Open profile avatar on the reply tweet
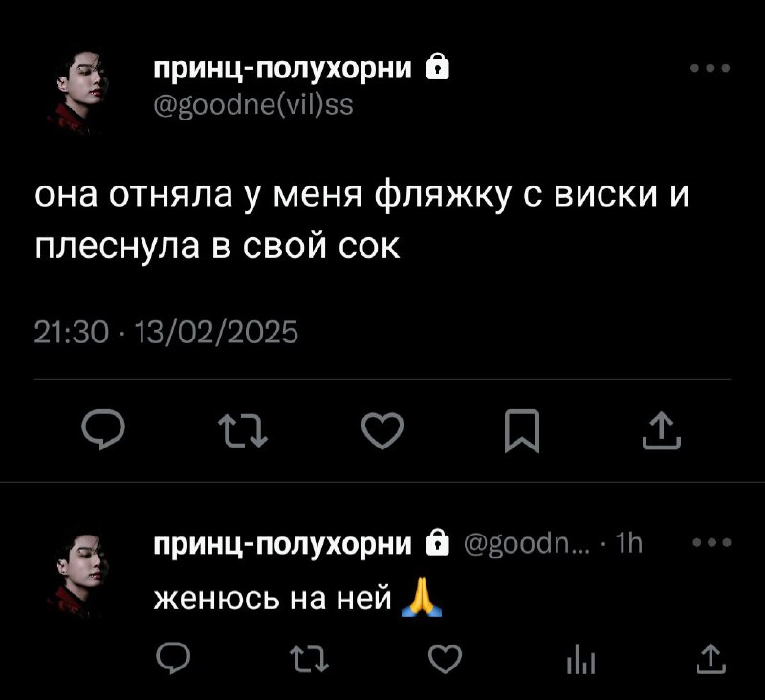 pos(79,573)
